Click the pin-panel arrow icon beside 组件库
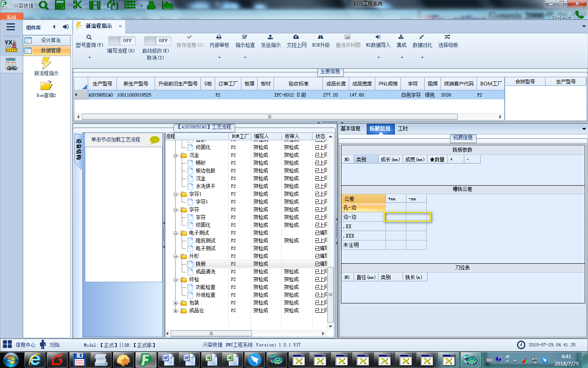This screenshot has height=368, width=588. click(x=65, y=27)
